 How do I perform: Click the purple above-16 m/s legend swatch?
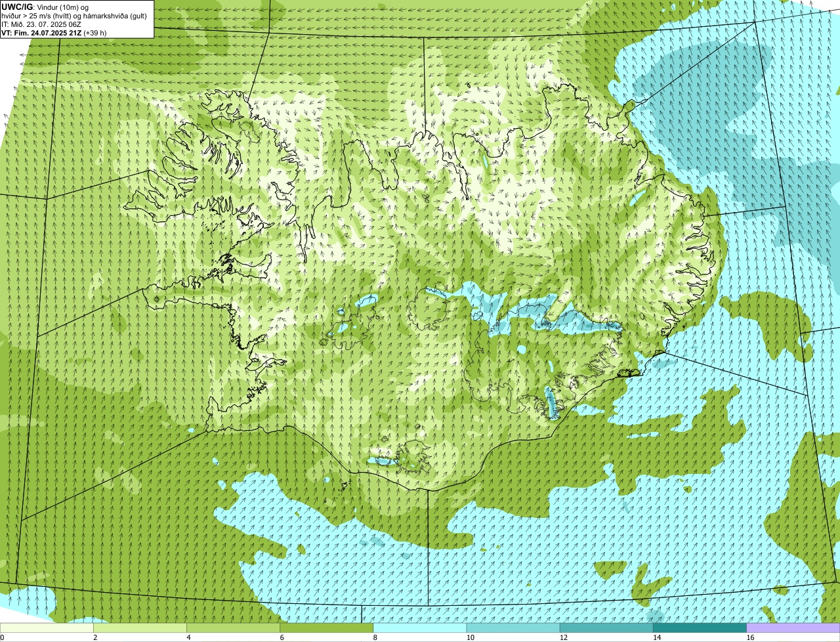793,628
